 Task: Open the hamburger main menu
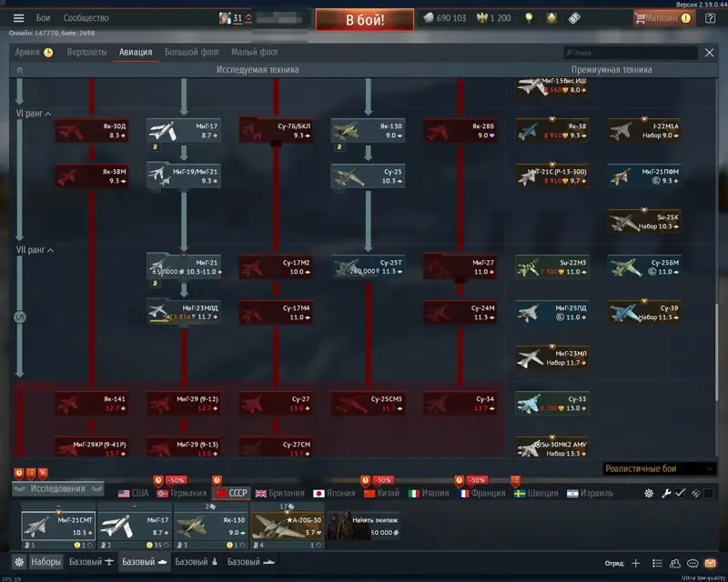[x=18, y=18]
